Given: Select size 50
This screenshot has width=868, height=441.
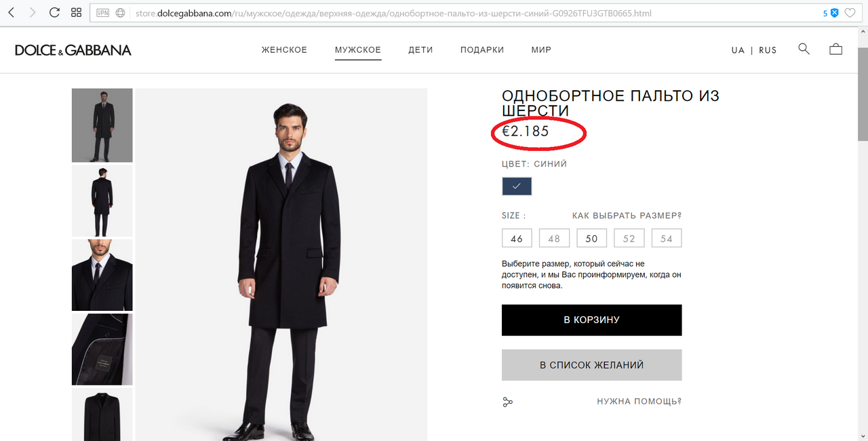Looking at the screenshot, I should [x=591, y=238].
